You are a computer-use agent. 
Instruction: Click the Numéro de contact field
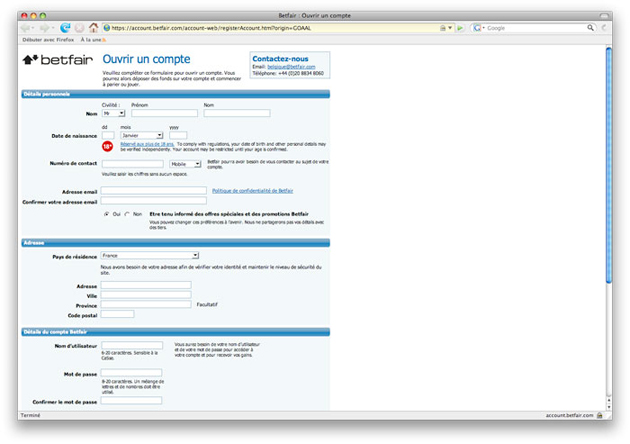[133, 164]
